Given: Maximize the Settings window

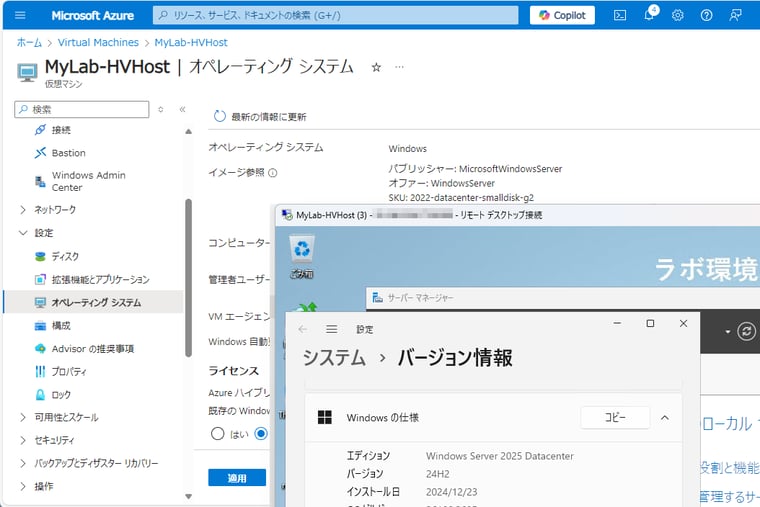Looking at the screenshot, I should [x=650, y=323].
